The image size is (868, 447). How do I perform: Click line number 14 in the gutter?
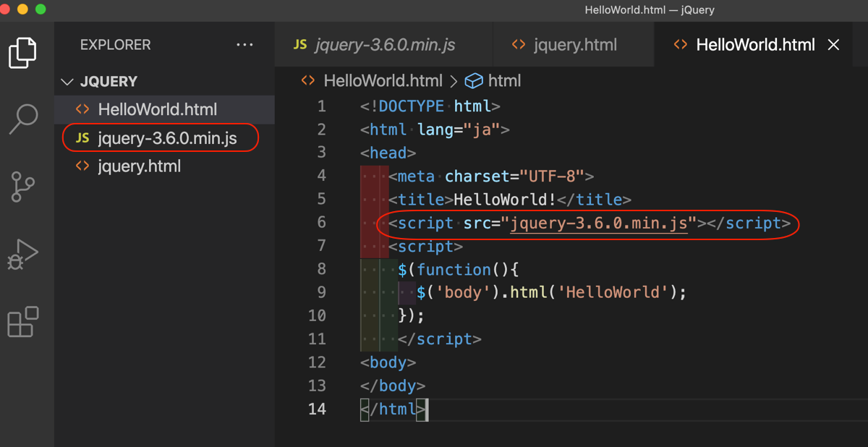318,409
